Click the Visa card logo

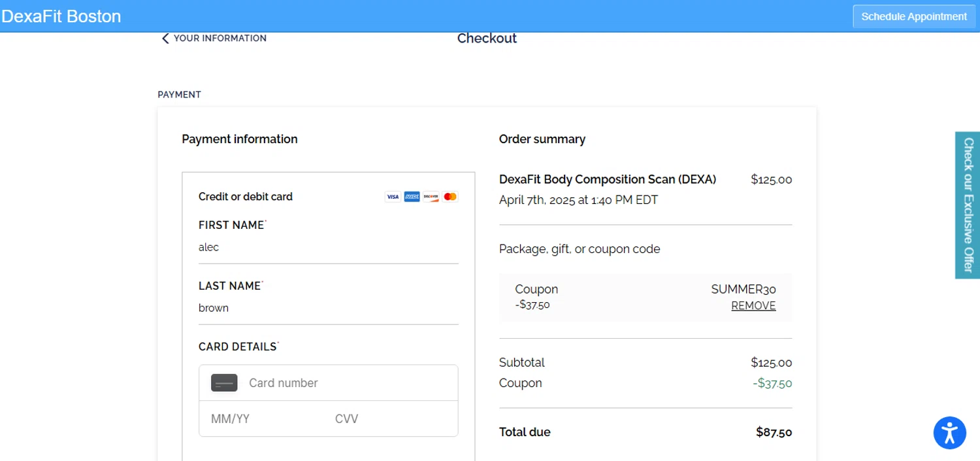pyautogui.click(x=393, y=197)
